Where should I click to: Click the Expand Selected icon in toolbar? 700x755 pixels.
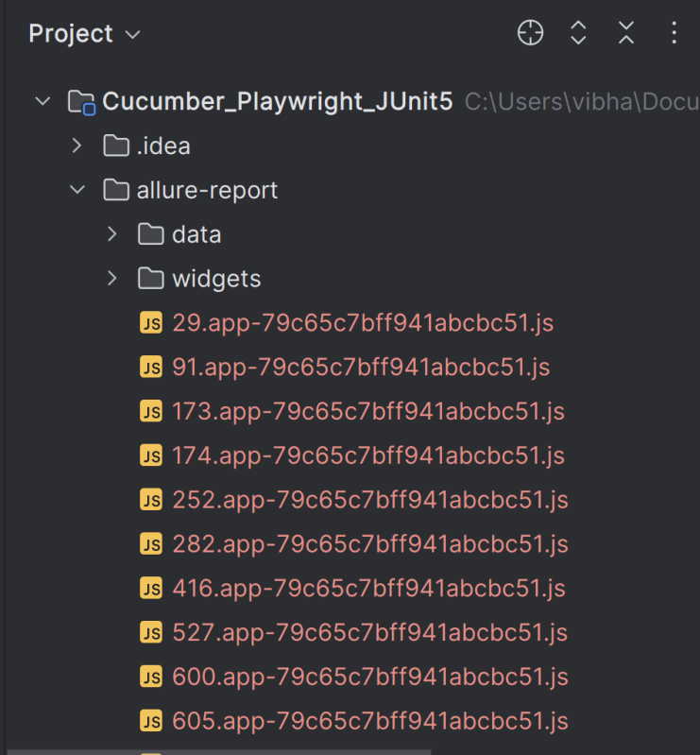579,34
